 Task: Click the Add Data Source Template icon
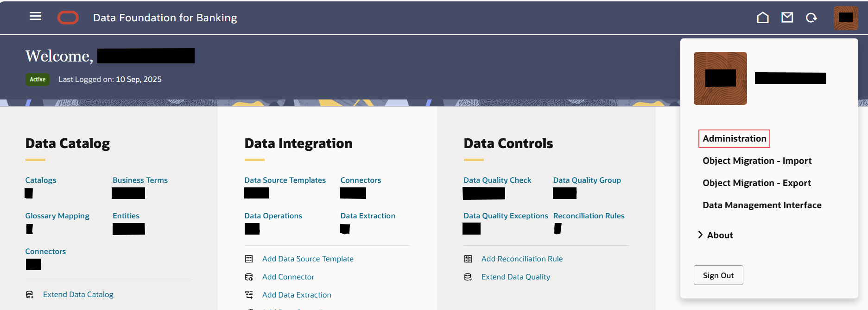point(249,259)
